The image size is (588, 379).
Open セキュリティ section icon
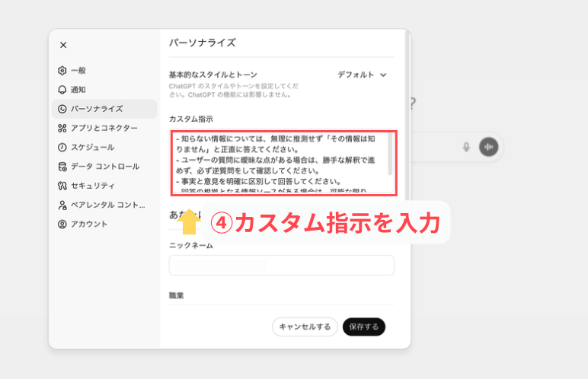pyautogui.click(x=62, y=186)
